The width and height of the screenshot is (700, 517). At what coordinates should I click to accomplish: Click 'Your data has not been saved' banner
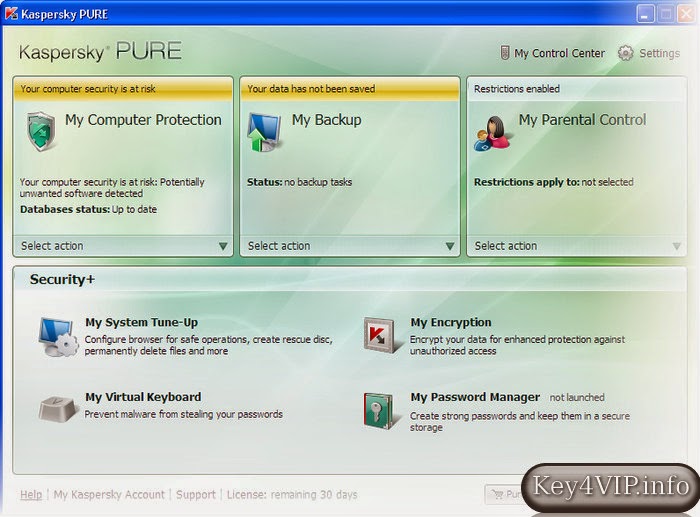[350, 89]
